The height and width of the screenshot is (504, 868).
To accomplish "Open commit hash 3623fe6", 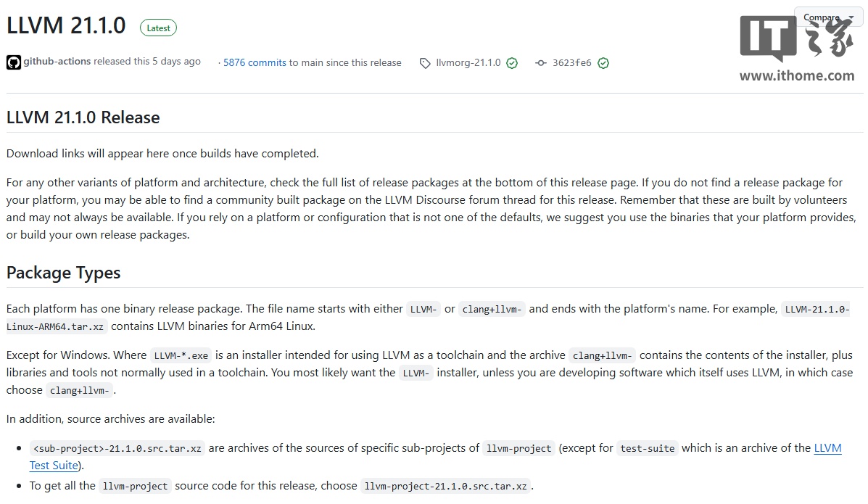I will [571, 62].
